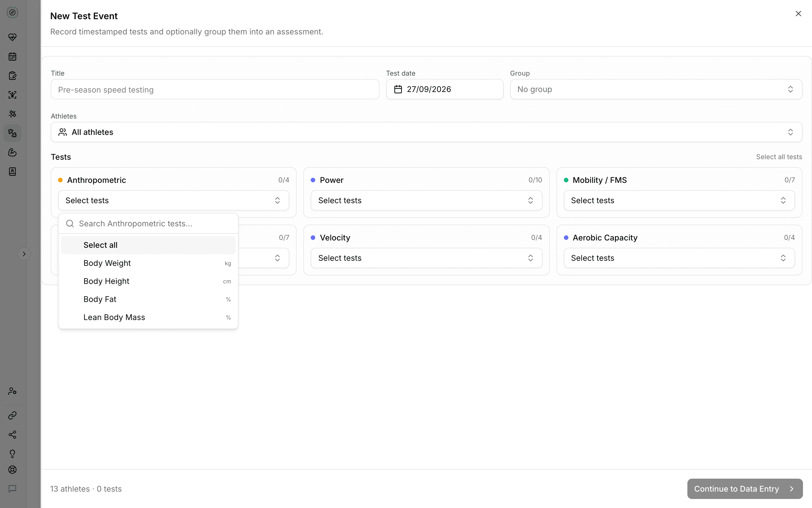Screen dimensions: 812x508
Task: Open the Mobility / FMS Select tests dropdown
Action: 679,201
